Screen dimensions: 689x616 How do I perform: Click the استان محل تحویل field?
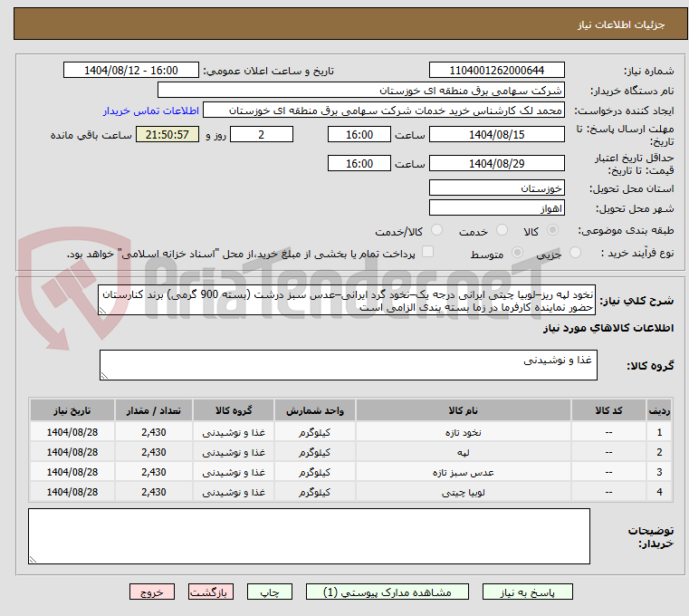coord(496,188)
